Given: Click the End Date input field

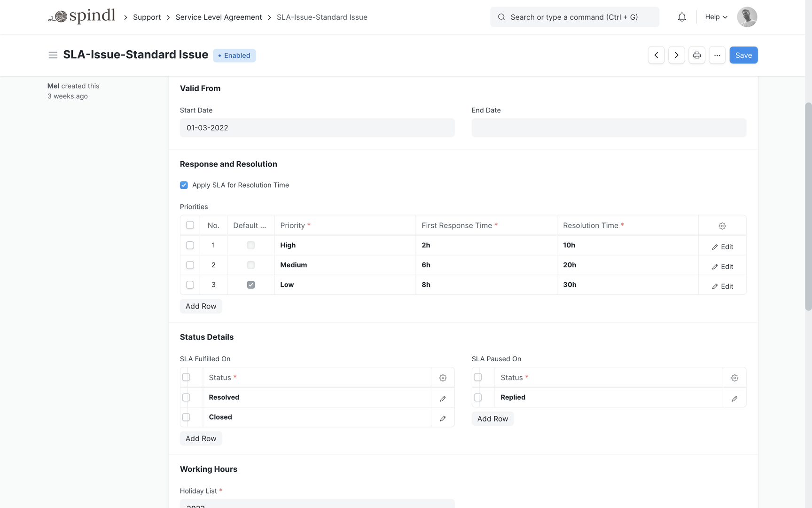Looking at the screenshot, I should pos(609,128).
